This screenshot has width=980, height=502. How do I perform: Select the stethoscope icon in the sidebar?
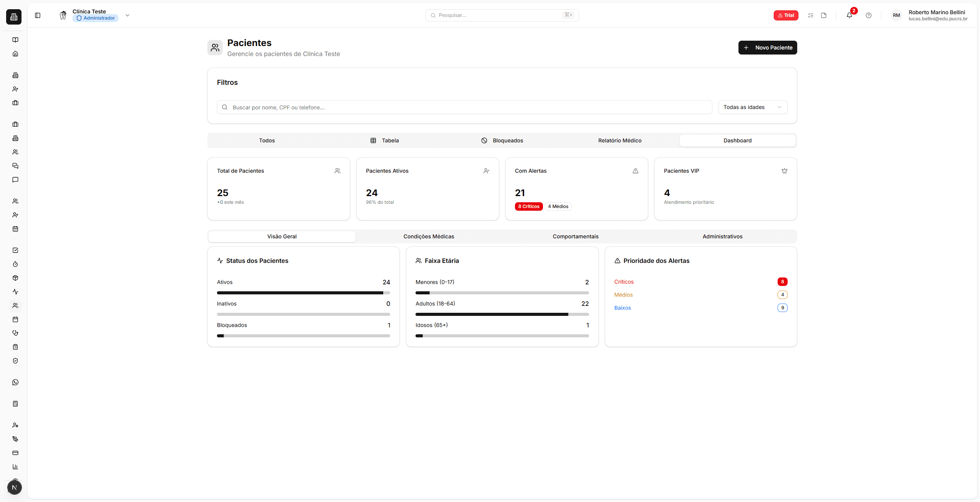point(15,333)
